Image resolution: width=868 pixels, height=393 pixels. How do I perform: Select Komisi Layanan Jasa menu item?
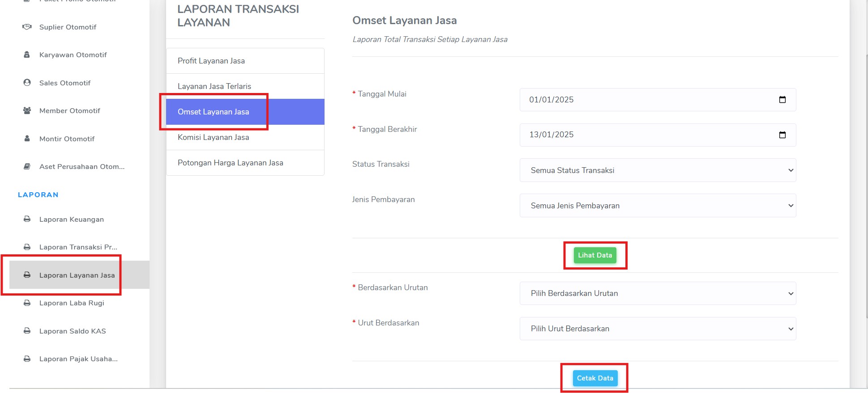pyautogui.click(x=245, y=137)
